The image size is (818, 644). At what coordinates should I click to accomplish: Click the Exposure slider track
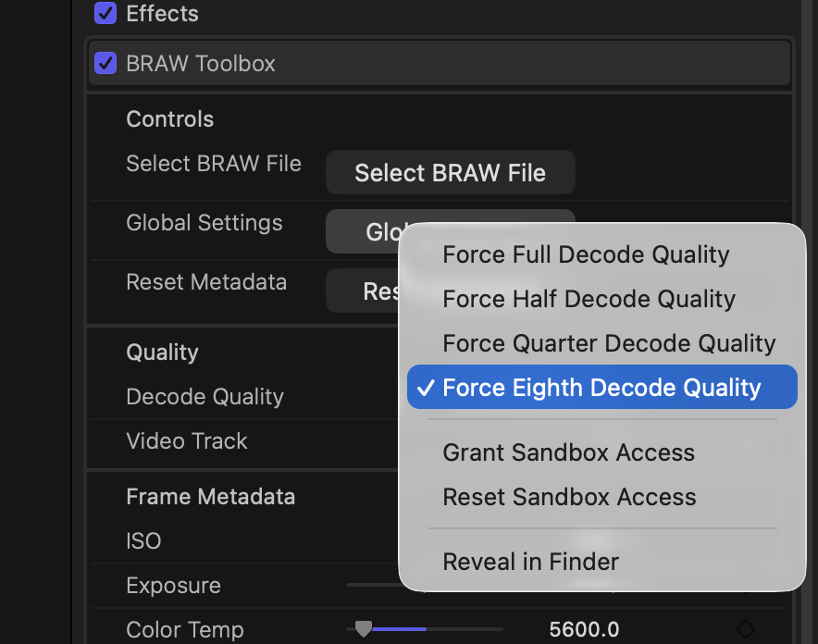[x=372, y=585]
